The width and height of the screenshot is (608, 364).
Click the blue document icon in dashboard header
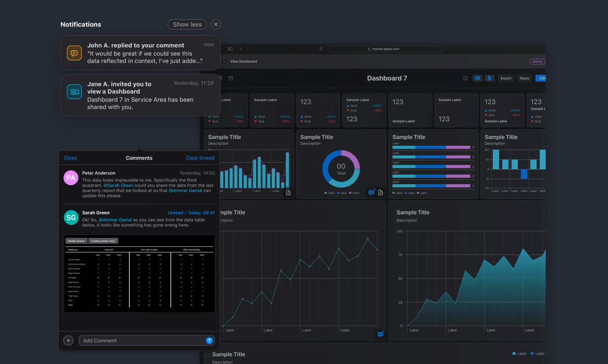tap(490, 78)
